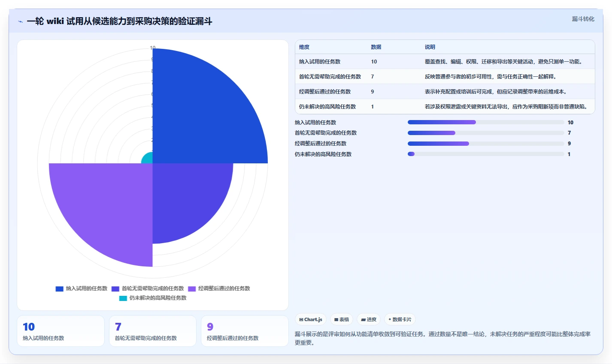The width and height of the screenshot is (612, 364).
Task: Click the 经调整后通过的任务数 progress label
Action: pyautogui.click(x=321, y=144)
